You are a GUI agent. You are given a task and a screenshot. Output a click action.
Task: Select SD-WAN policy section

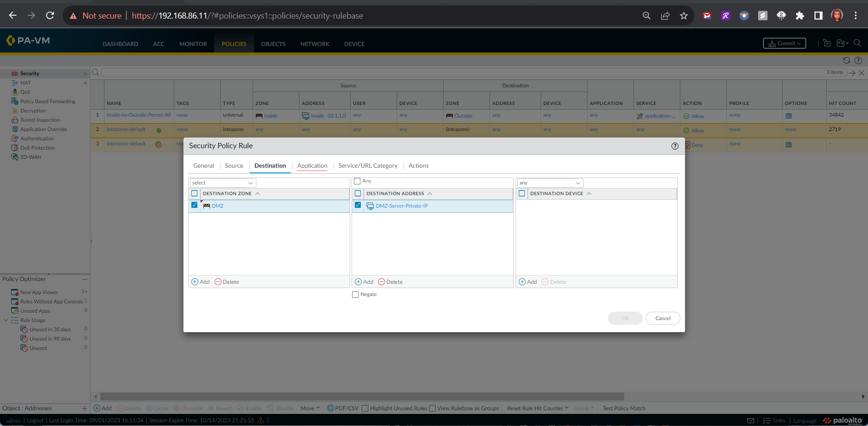coord(32,157)
